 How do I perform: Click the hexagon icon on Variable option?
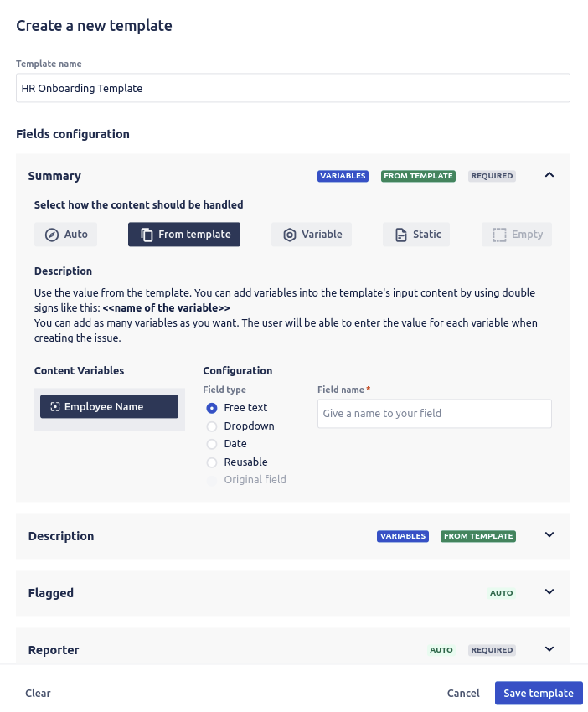coord(290,235)
